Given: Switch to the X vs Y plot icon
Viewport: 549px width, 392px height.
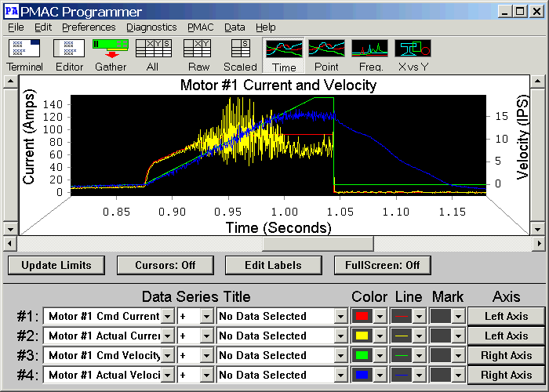Looking at the screenshot, I should pyautogui.click(x=413, y=49).
